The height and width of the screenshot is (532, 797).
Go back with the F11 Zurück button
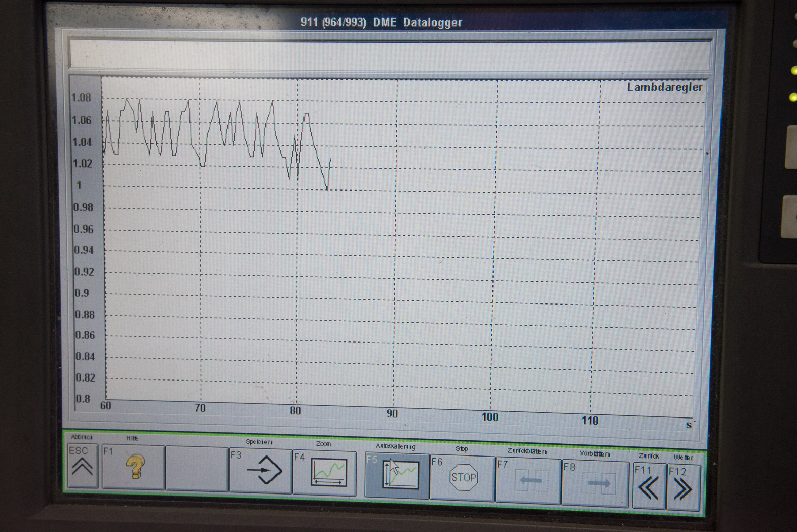(649, 486)
